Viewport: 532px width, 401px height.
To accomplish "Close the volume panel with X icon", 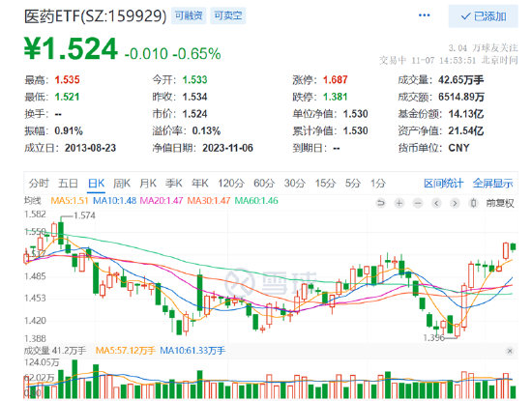I will 509,351.
